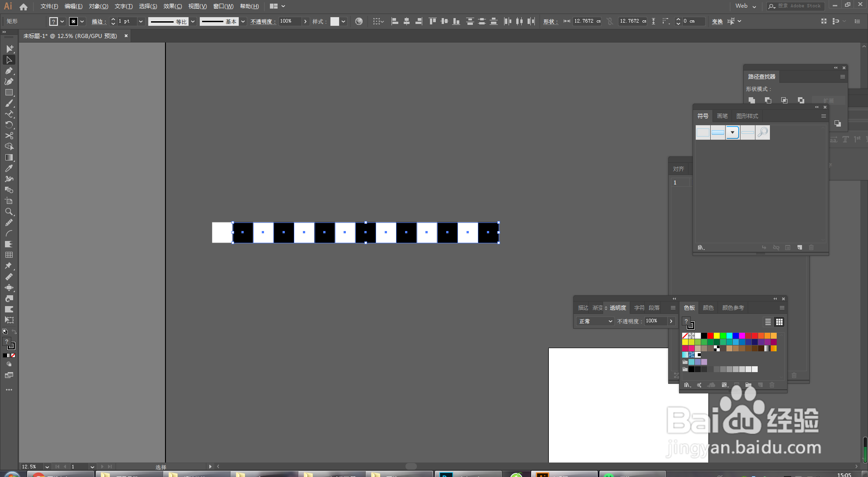Open Swatch Libraries menu in swatches panel

pyautogui.click(x=688, y=385)
